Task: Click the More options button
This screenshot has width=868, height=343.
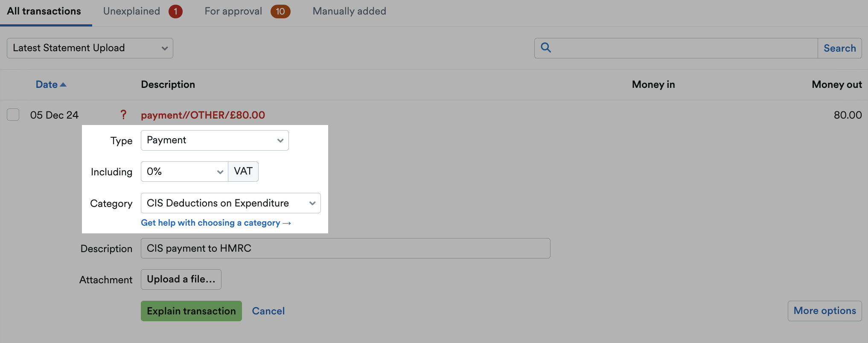Action: [824, 311]
